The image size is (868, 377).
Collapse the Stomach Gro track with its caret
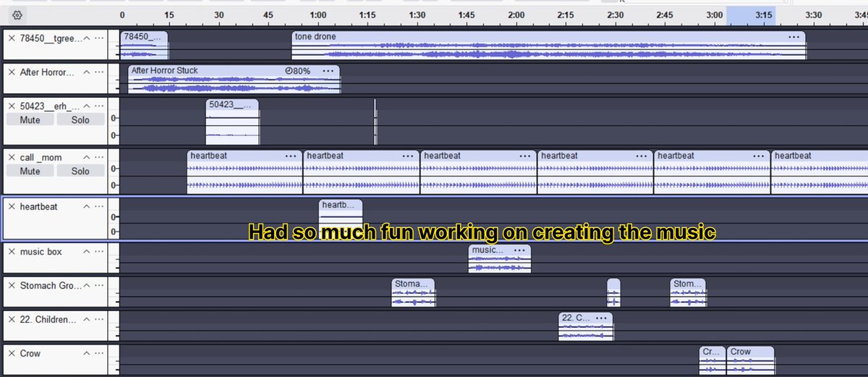87,286
